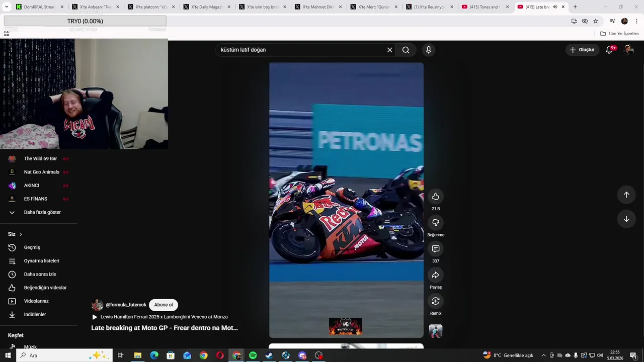Open Chrome three-dot menu
Screen dimensions: 644x362
point(636,21)
